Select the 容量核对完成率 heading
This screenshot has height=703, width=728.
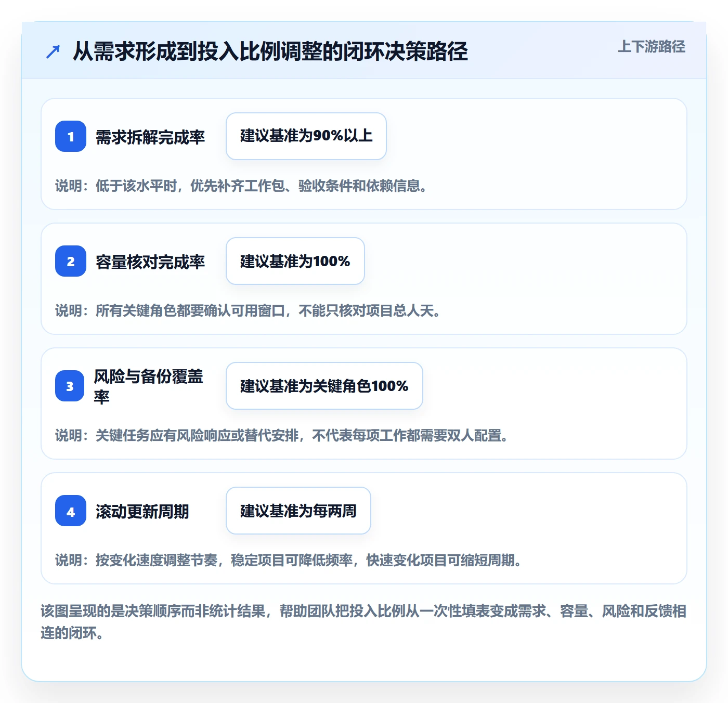coord(150,262)
